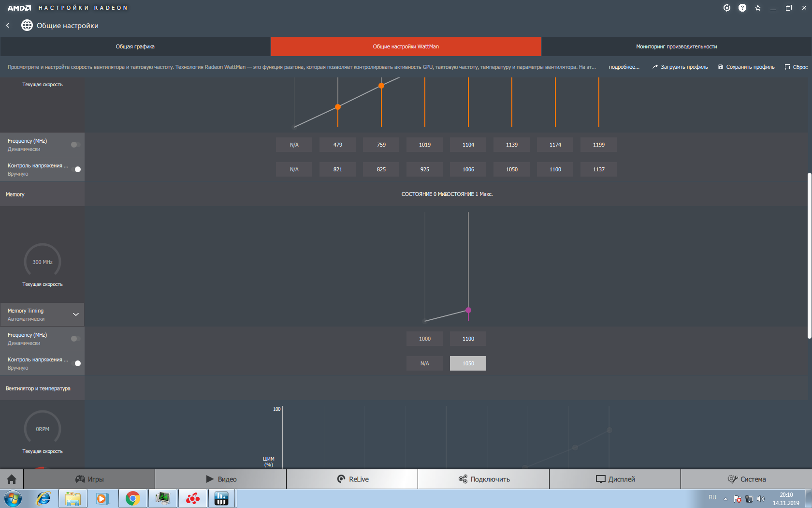Image resolution: width=812 pixels, height=508 pixels.
Task: Show hidden tray icons arrow
Action: point(725,499)
